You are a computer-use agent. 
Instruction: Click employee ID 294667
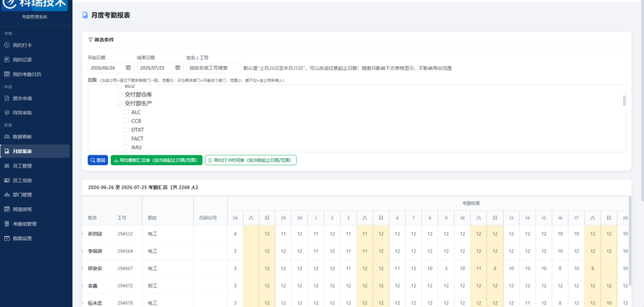click(x=125, y=268)
